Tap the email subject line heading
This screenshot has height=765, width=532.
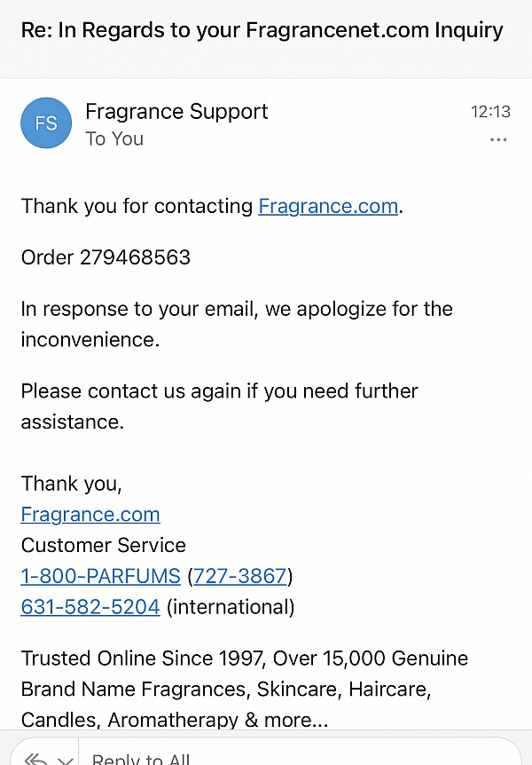[x=262, y=30]
